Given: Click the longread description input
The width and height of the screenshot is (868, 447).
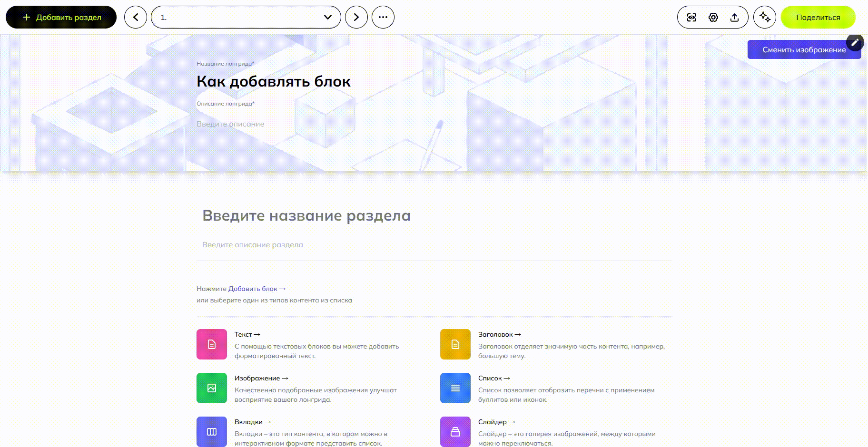Looking at the screenshot, I should point(230,124).
